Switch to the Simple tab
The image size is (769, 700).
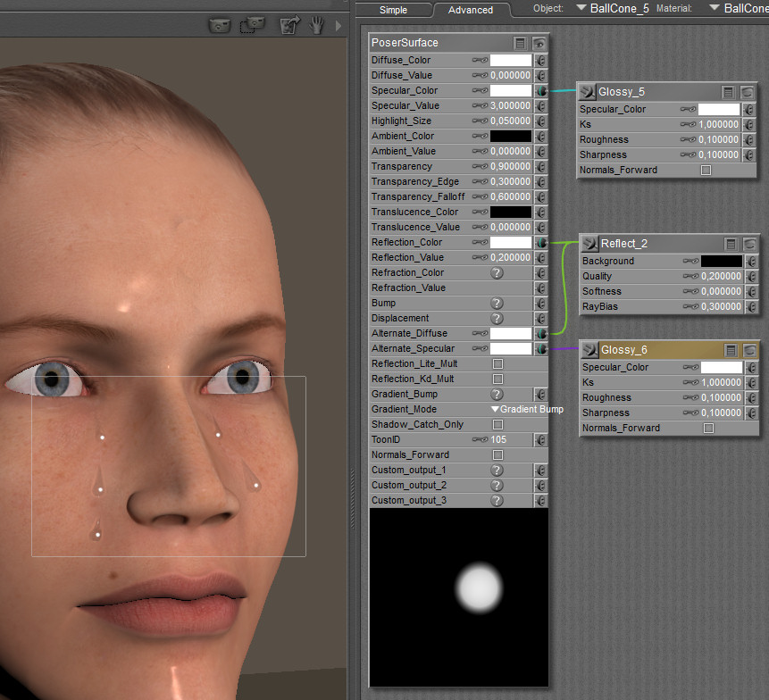tap(393, 10)
